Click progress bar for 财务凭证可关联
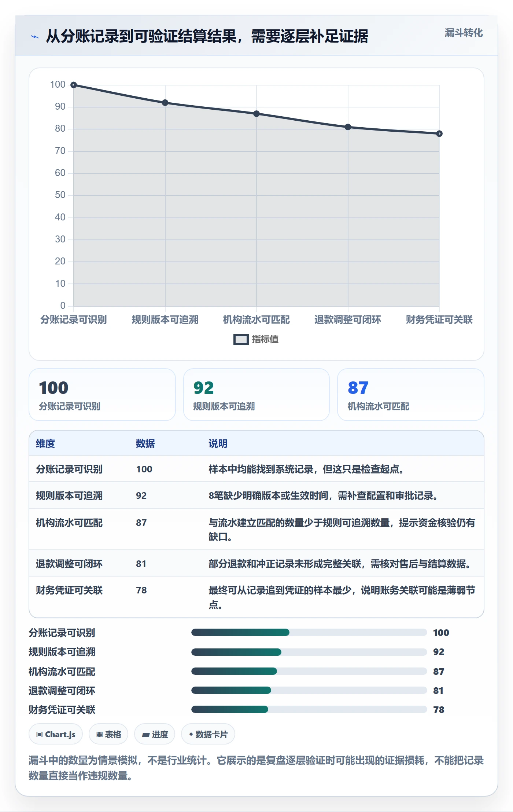Image resolution: width=513 pixels, height=812 pixels. coord(309,709)
